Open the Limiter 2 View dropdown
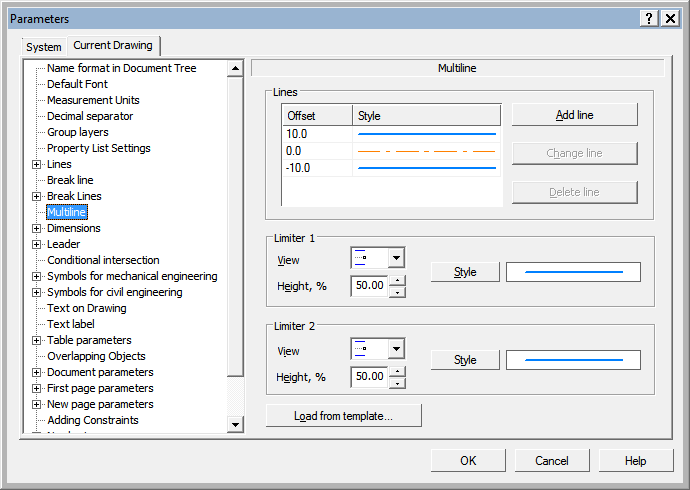This screenshot has height=490, width=690. click(396, 348)
